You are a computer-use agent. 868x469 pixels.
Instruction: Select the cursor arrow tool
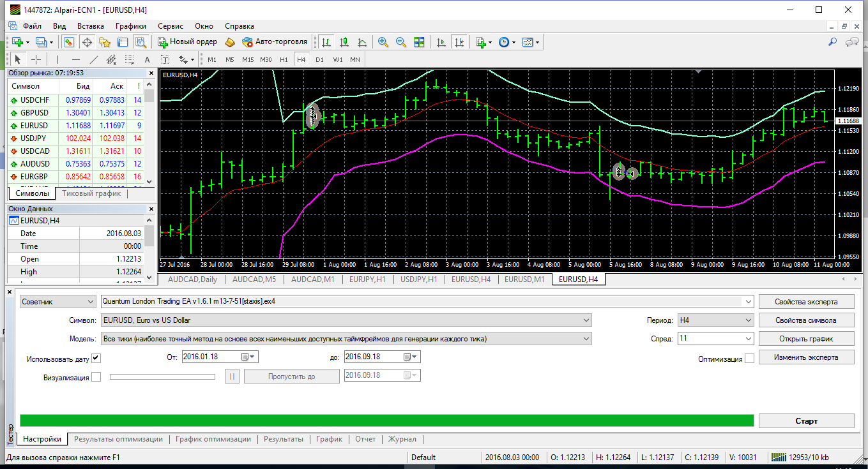(x=18, y=59)
